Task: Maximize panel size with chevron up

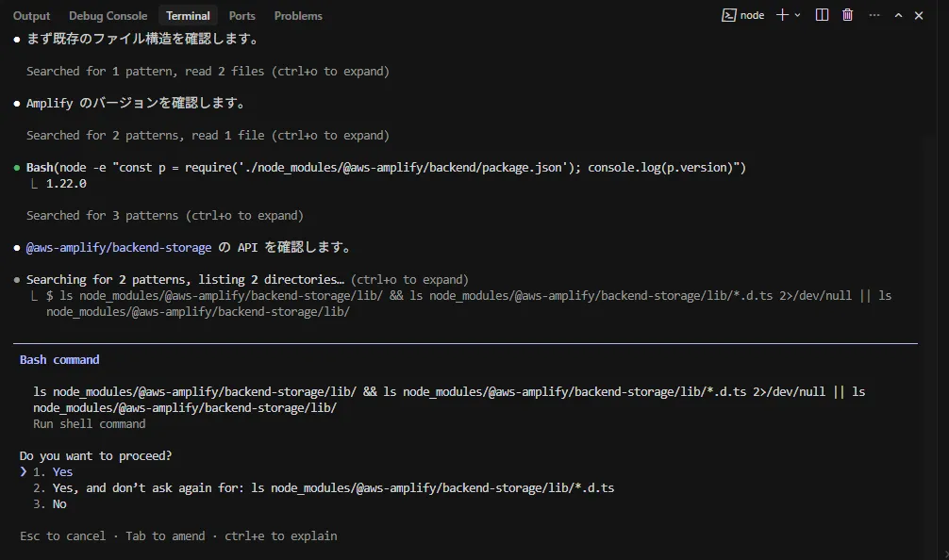Action: [898, 15]
